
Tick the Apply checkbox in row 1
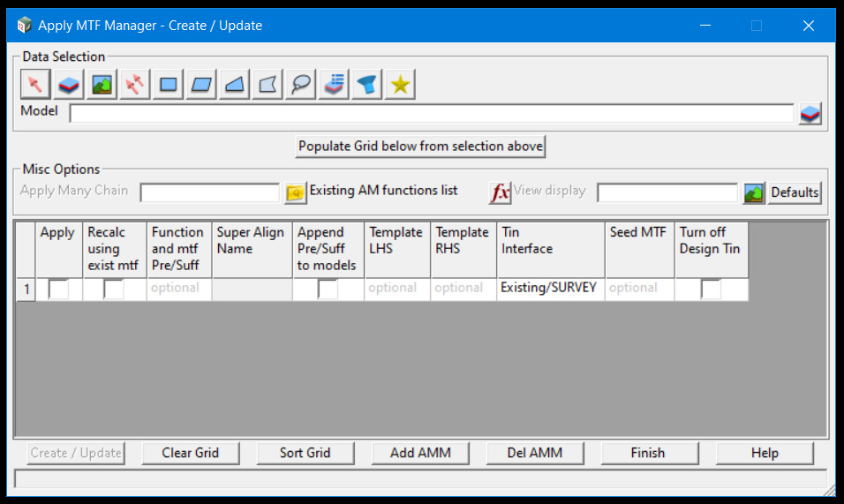point(58,289)
